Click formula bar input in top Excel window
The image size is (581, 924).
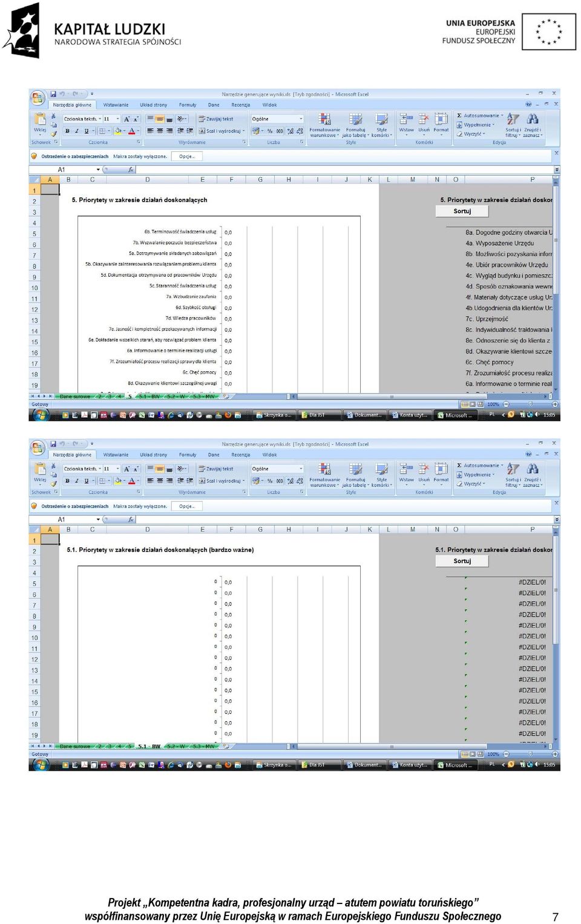click(x=344, y=170)
